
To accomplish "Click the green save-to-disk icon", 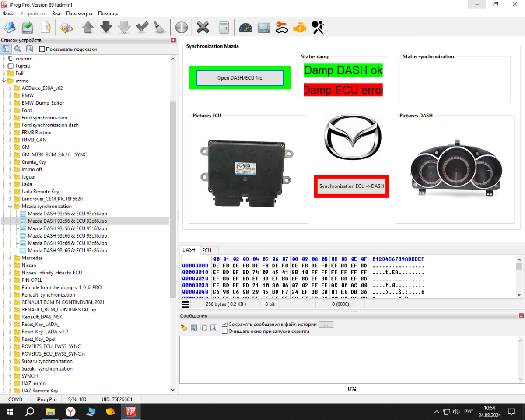I will (28, 28).
